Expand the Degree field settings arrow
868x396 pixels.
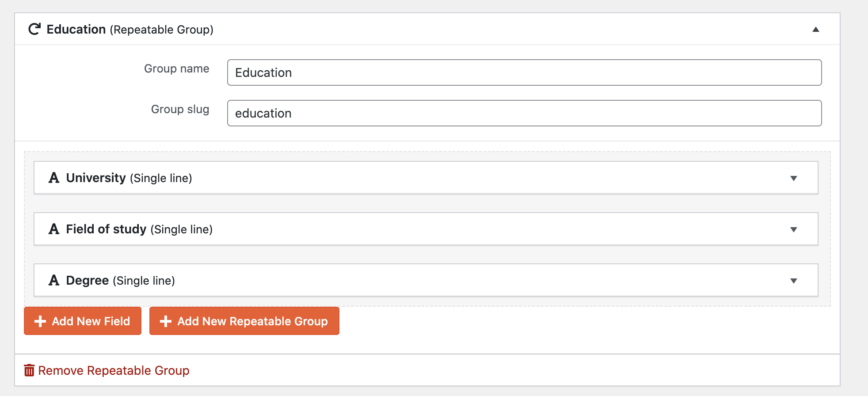(x=794, y=281)
